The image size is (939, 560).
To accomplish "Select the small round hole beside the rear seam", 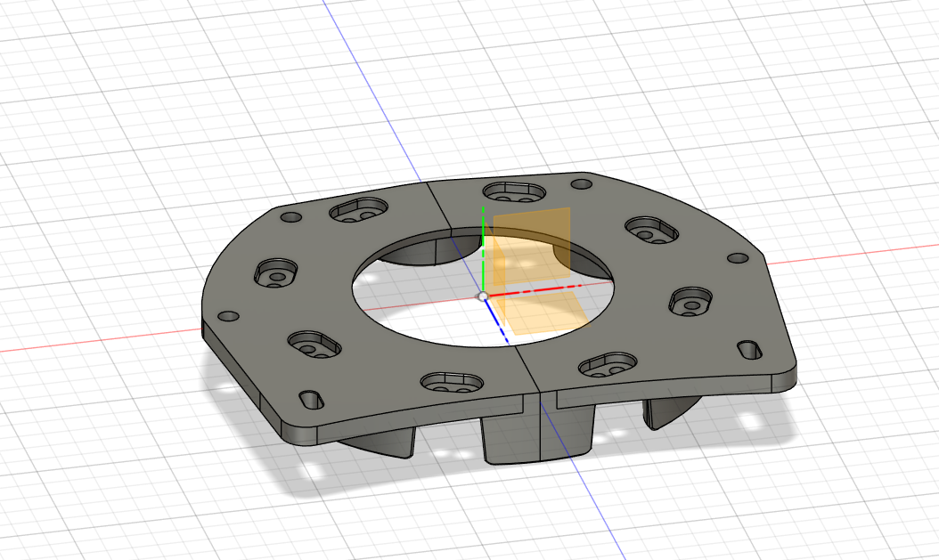I will (581, 183).
